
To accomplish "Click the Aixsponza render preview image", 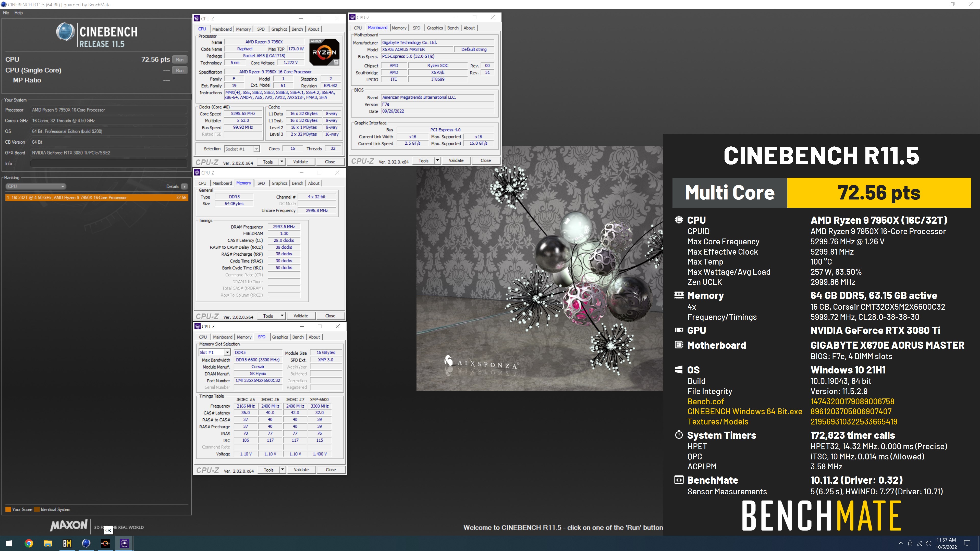I will 540,268.
